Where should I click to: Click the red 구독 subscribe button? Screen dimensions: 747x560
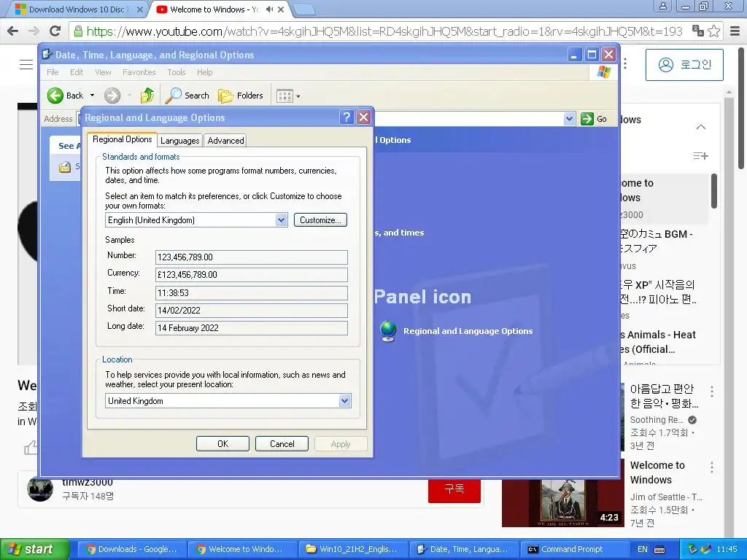454,490
